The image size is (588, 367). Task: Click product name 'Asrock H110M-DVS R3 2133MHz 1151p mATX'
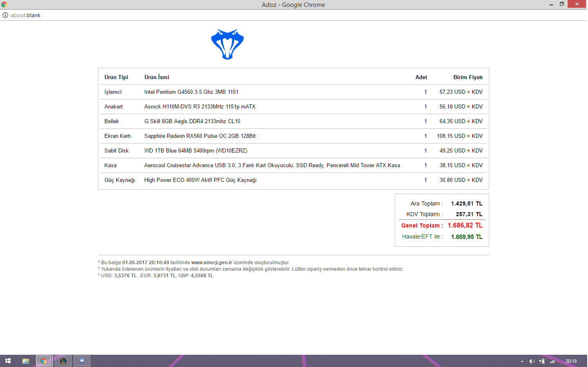click(200, 106)
